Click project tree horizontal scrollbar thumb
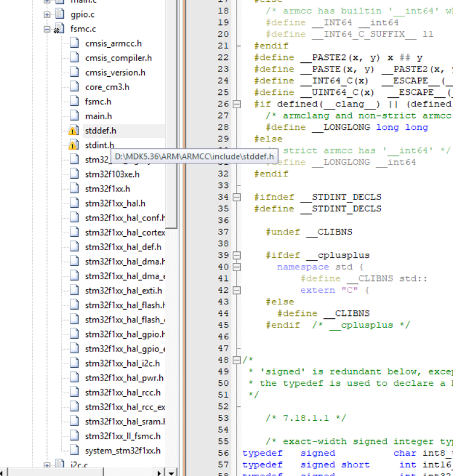The image size is (453, 476). (56, 473)
